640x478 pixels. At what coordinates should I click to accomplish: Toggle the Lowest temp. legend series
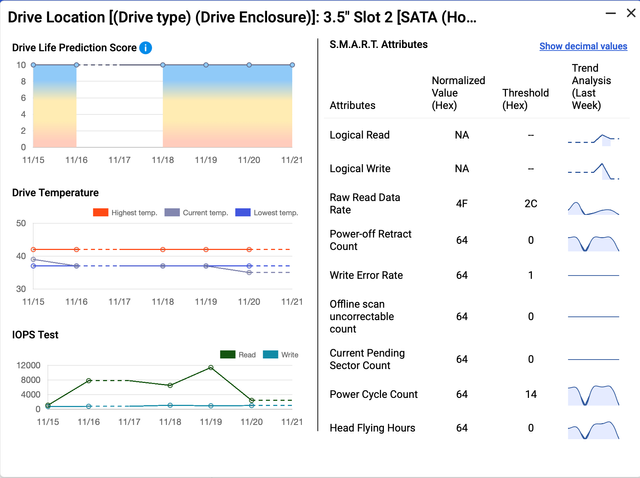[x=266, y=213]
